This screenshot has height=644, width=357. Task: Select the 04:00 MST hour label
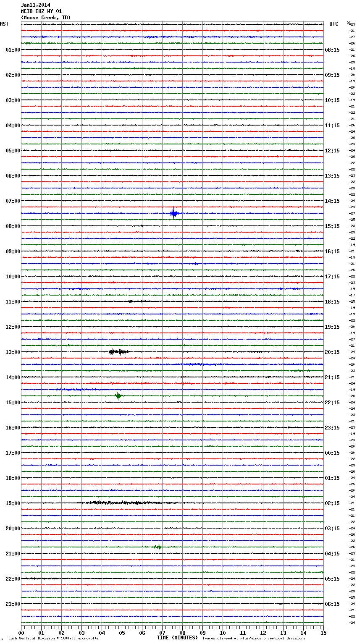point(13,126)
